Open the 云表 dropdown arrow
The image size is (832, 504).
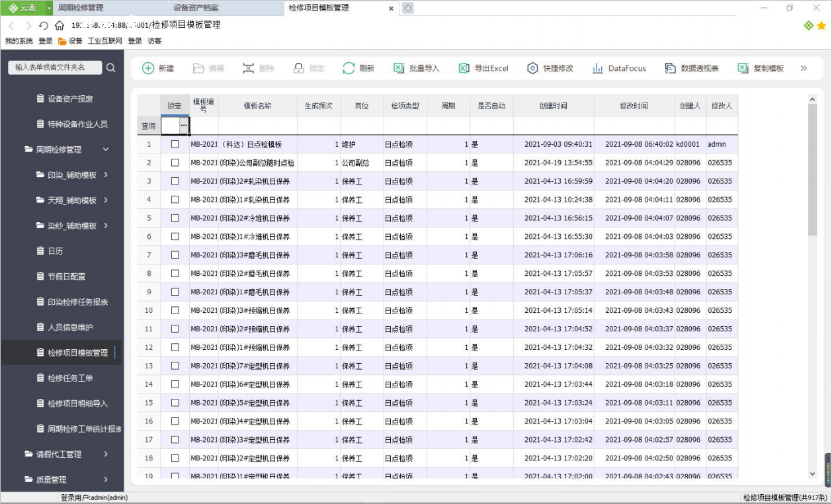pos(50,8)
